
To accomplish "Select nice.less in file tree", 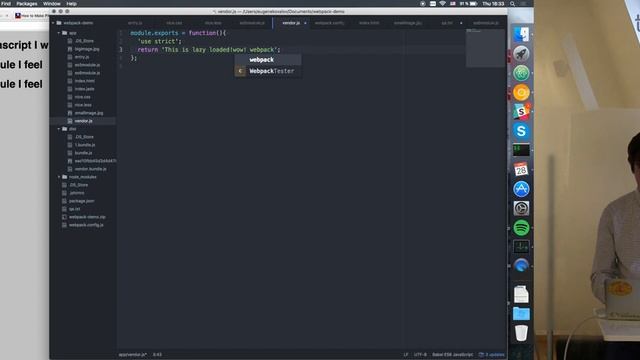I will click(x=83, y=105).
